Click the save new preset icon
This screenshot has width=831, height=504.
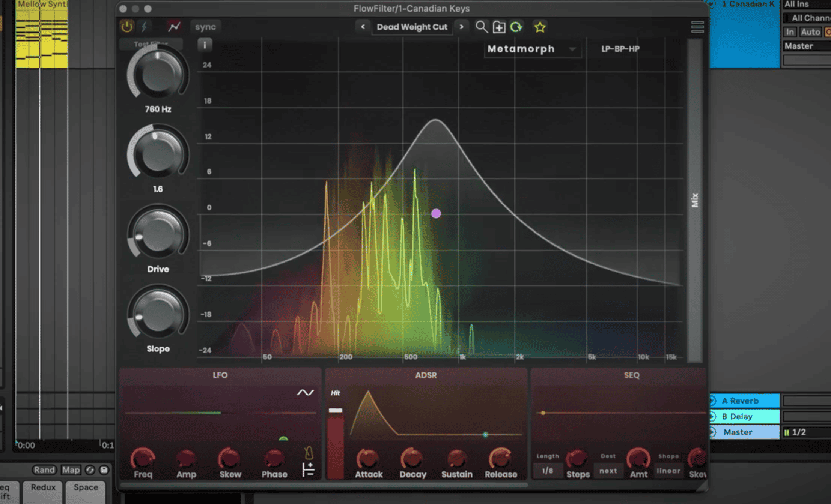click(x=499, y=27)
